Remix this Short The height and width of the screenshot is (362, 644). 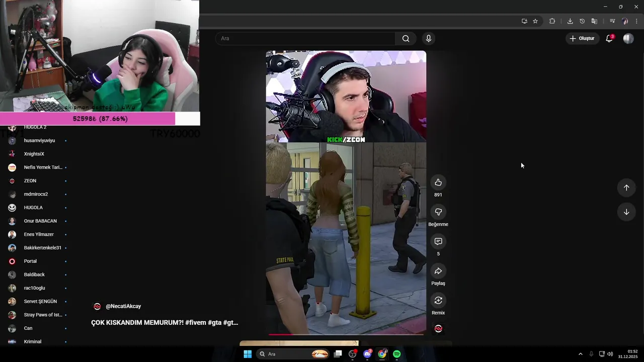[x=438, y=301]
